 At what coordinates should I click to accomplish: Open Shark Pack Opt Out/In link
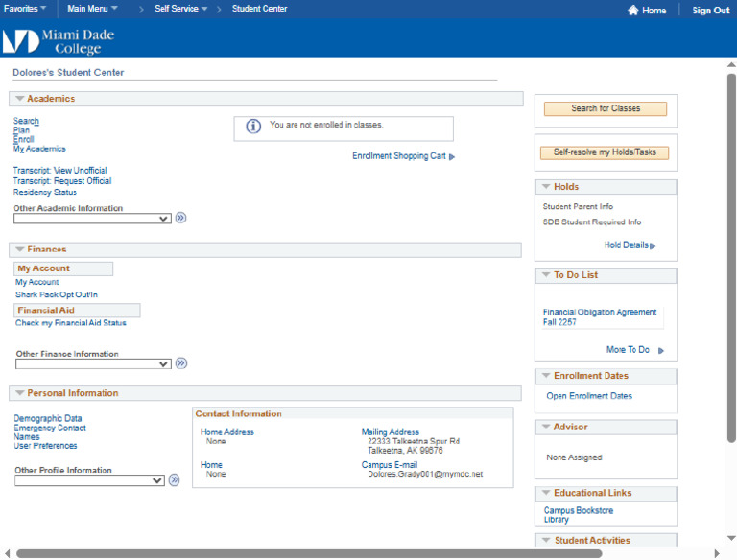coord(57,294)
